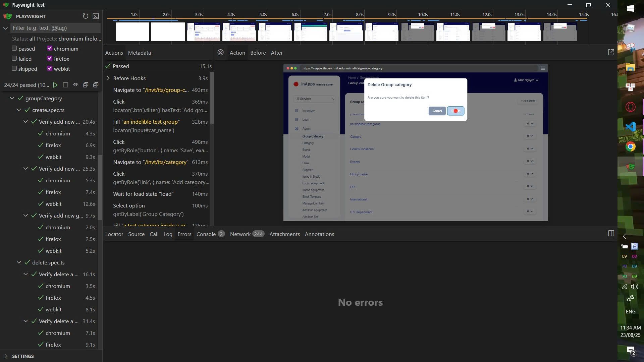Toggle split layout panel icon
Image resolution: width=644 pixels, height=362 pixels.
tap(611, 234)
